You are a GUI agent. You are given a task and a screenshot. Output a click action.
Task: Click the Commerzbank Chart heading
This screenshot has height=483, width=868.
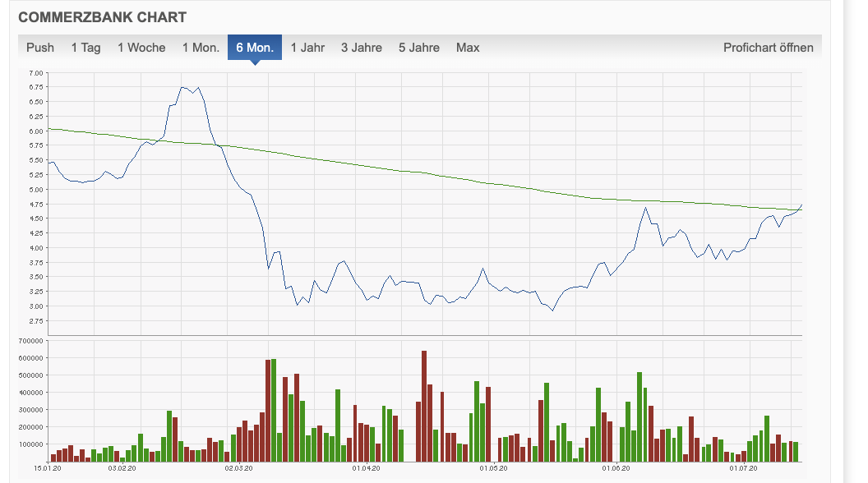coord(103,17)
